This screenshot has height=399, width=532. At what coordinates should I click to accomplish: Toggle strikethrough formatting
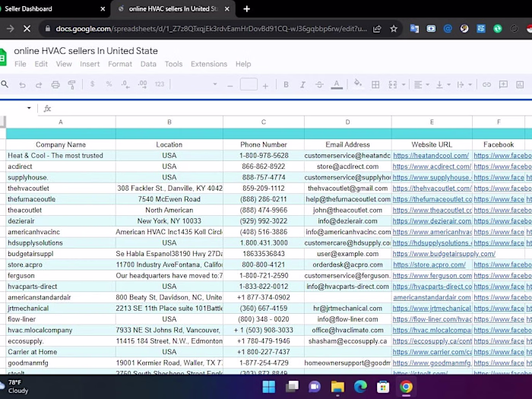pos(319,84)
